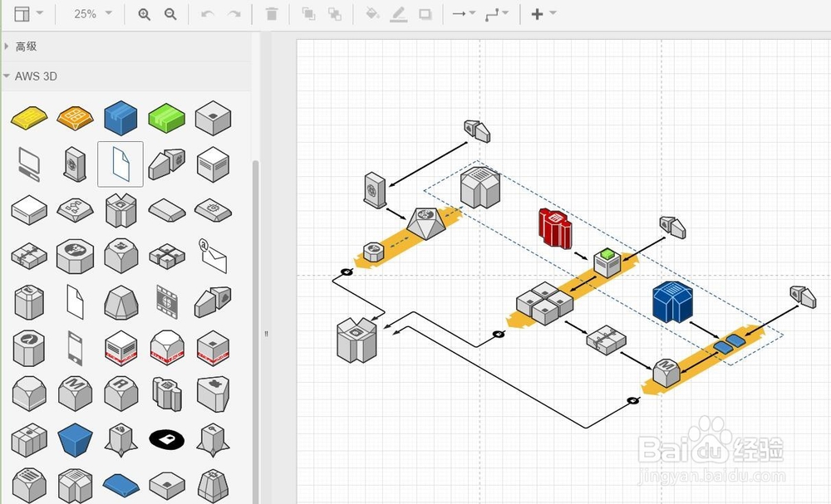
Task: Select the server tower shape on canvas
Action: 375,190
